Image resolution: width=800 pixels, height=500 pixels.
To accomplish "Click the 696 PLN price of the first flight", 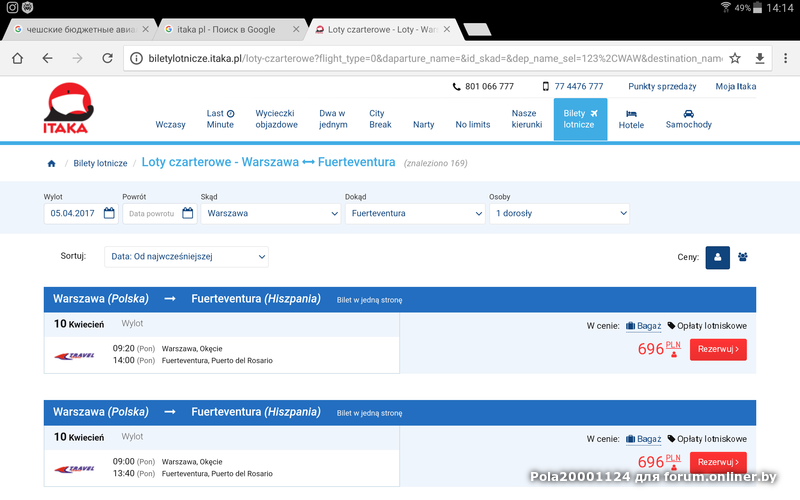I will click(659, 349).
